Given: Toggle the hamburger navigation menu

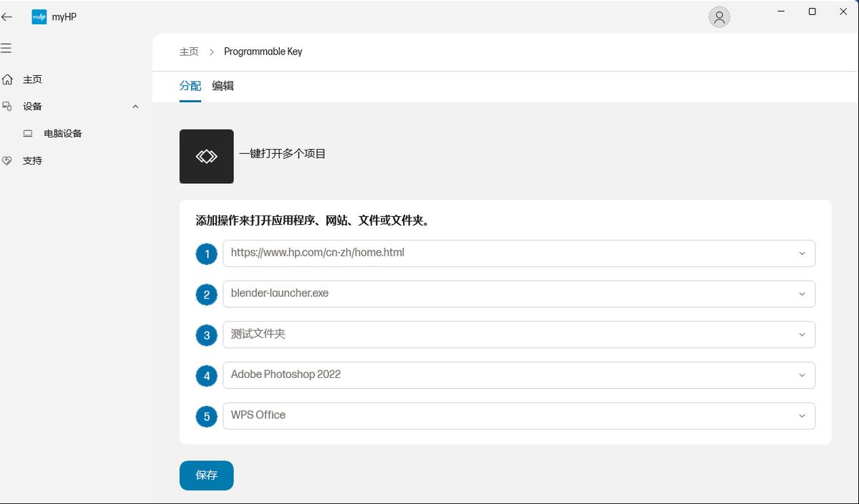Looking at the screenshot, I should pos(6,48).
